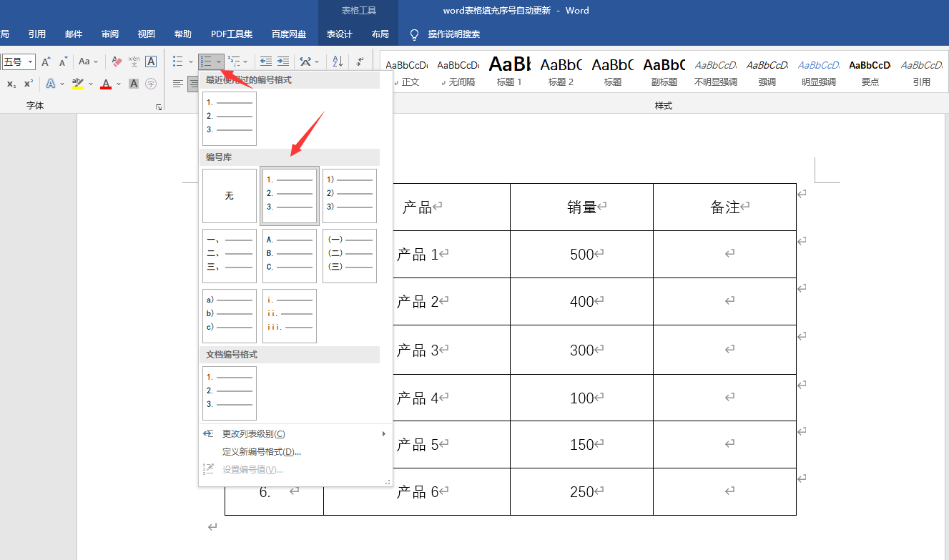Open the phonetic guide wén icon
Viewport: 949px width, 560px height.
tap(134, 62)
